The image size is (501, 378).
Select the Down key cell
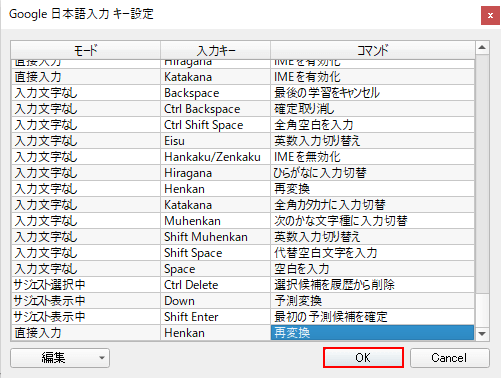(216, 301)
